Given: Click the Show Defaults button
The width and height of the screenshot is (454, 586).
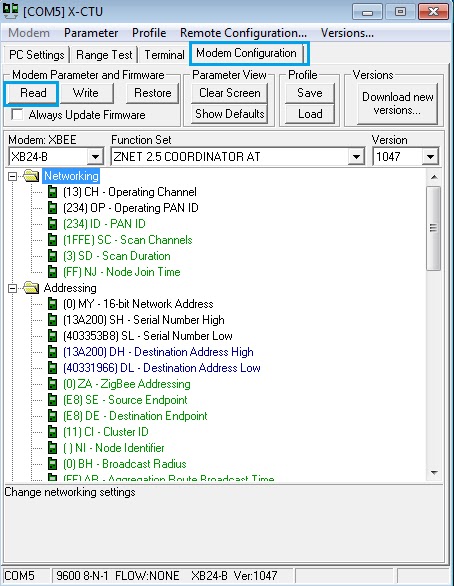Looking at the screenshot, I should pos(230,114).
